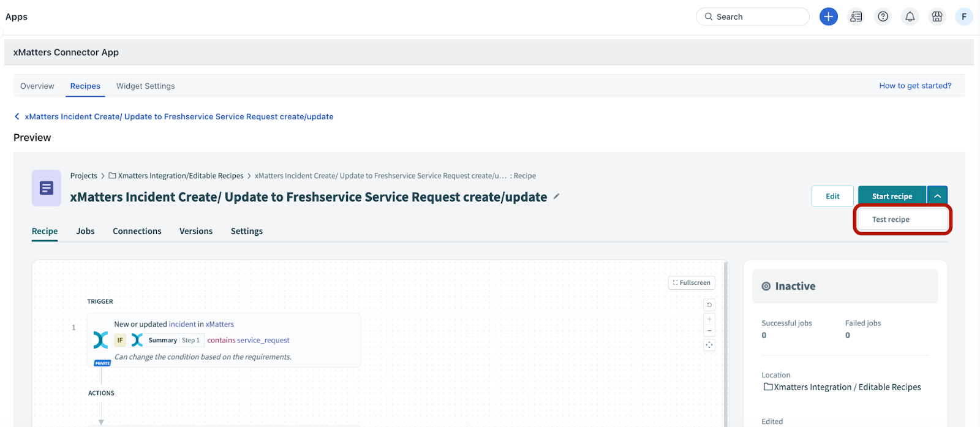Viewport: 980px width, 427px height.
Task: Switch to the Connections tab
Action: point(137,231)
